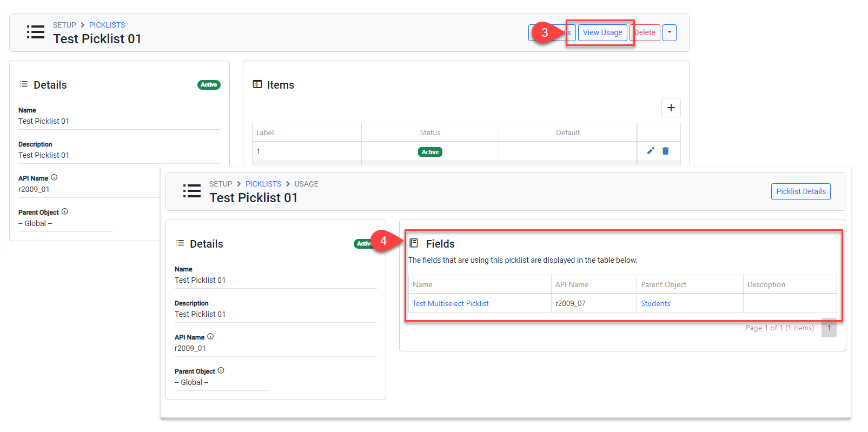Click the info icon beside Parent Object on the picklist page

65,211
